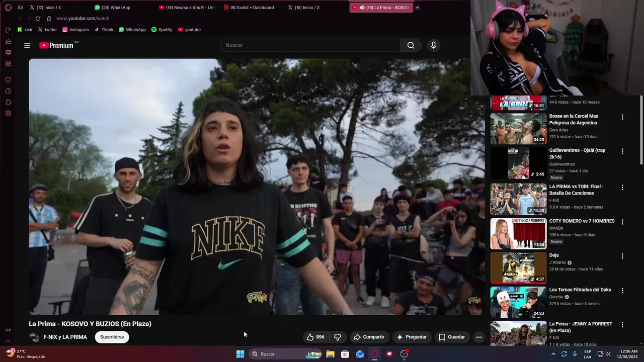The height and width of the screenshot is (362, 644).
Task: Open twitter bookmark
Action: click(47, 30)
